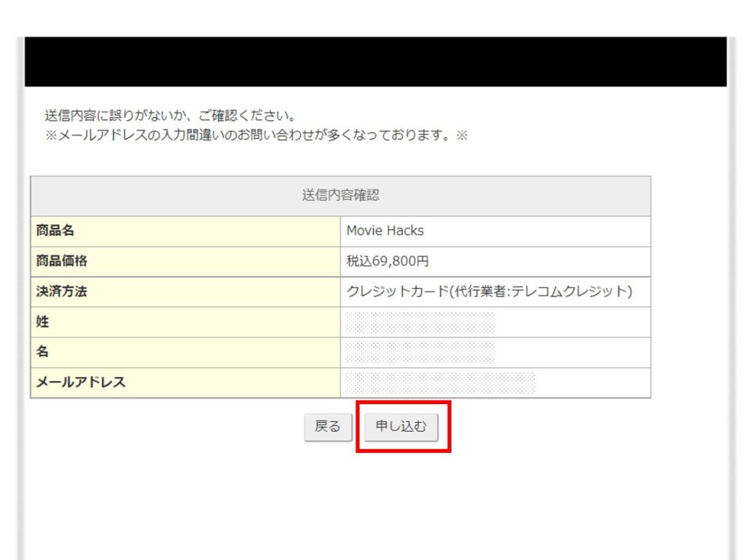Click the blurred 姓 value cell

(x=496, y=322)
